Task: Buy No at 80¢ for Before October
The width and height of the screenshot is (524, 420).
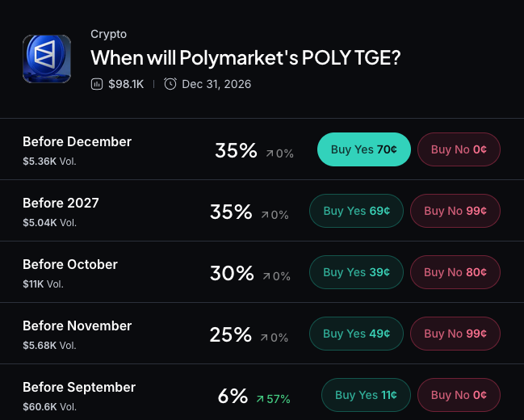Action: coord(455,272)
